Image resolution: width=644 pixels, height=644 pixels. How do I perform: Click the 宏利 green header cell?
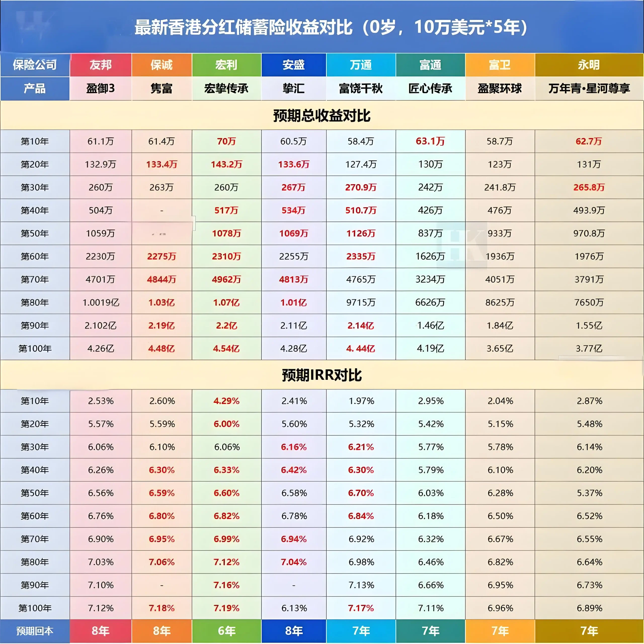coord(226,65)
